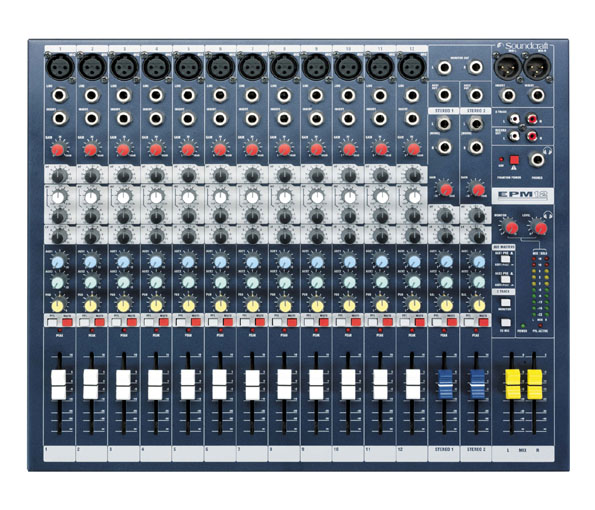
Task: Toggle channel 1 red MUTE button
Action: [67, 323]
